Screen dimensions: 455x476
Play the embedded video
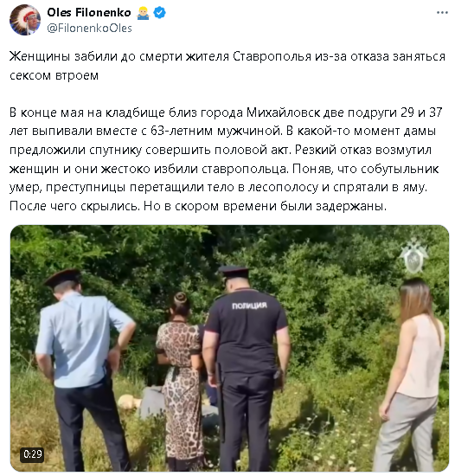[229, 348]
